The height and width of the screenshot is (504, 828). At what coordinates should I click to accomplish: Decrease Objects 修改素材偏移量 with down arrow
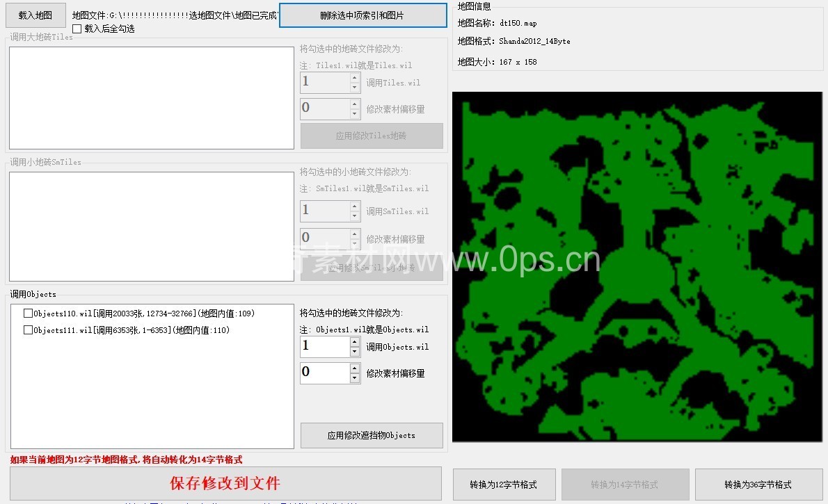pyautogui.click(x=355, y=378)
